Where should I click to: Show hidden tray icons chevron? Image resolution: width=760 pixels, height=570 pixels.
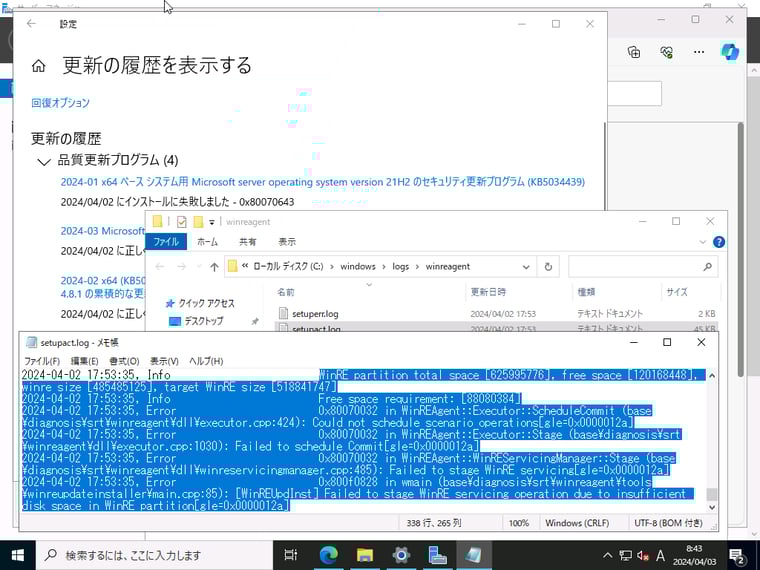point(607,555)
